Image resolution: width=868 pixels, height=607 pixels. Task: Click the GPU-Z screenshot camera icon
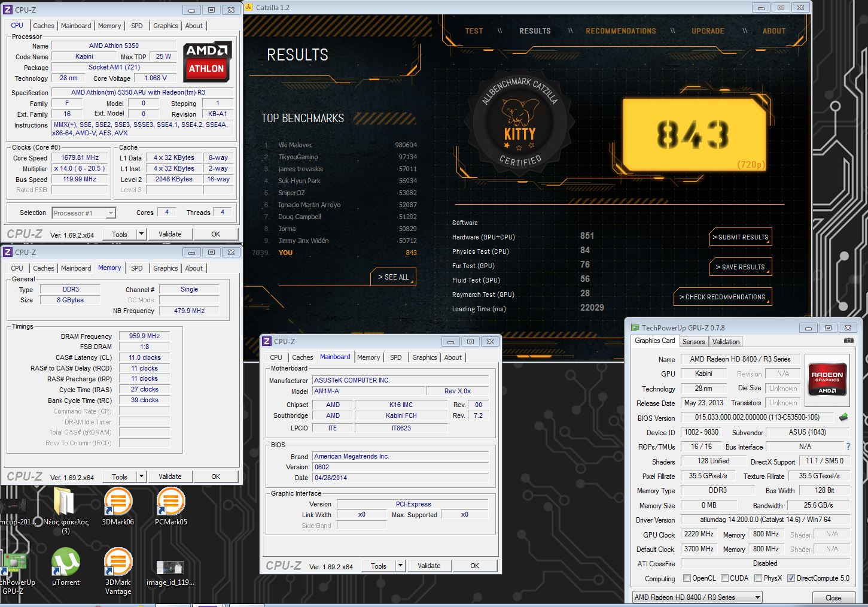848,341
